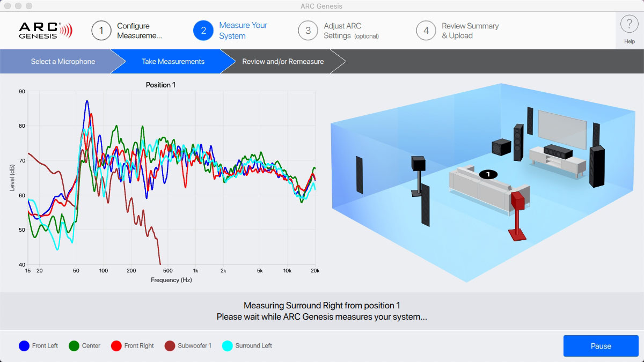Click the white TV stand in the room
This screenshot has height=362, width=644.
pos(557,162)
